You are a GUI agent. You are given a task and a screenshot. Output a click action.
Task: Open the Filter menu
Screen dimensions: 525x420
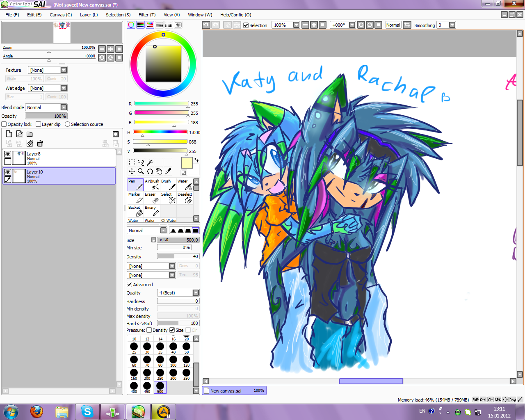(x=147, y=15)
